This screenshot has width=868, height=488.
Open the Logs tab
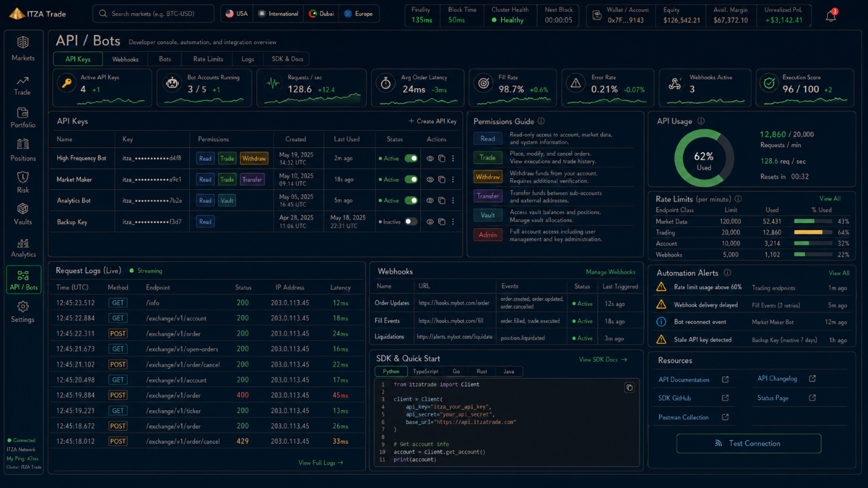(248, 59)
